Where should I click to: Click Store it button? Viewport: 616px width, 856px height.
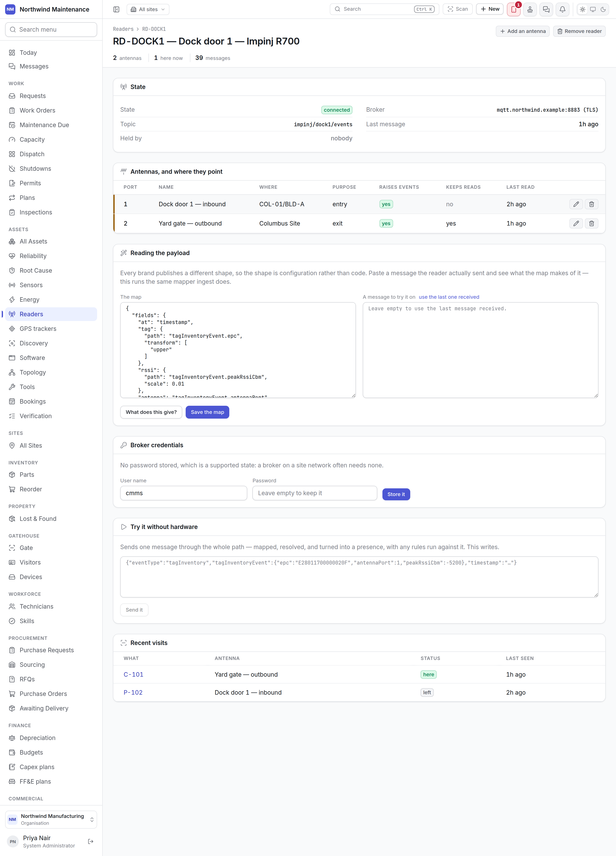(396, 494)
